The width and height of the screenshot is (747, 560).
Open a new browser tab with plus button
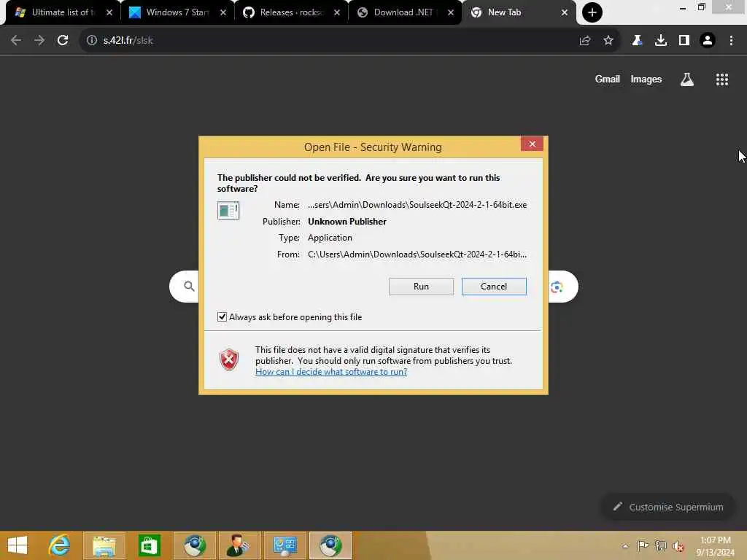592,12
